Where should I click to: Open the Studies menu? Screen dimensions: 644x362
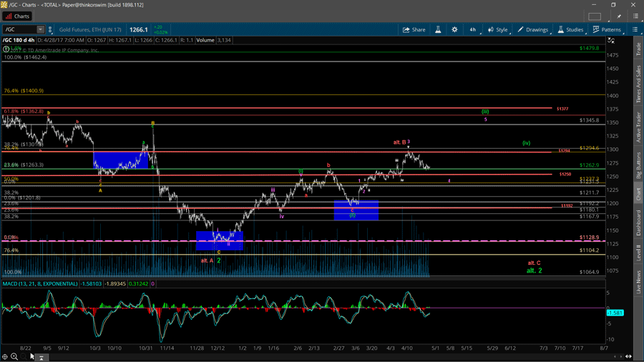tap(570, 30)
